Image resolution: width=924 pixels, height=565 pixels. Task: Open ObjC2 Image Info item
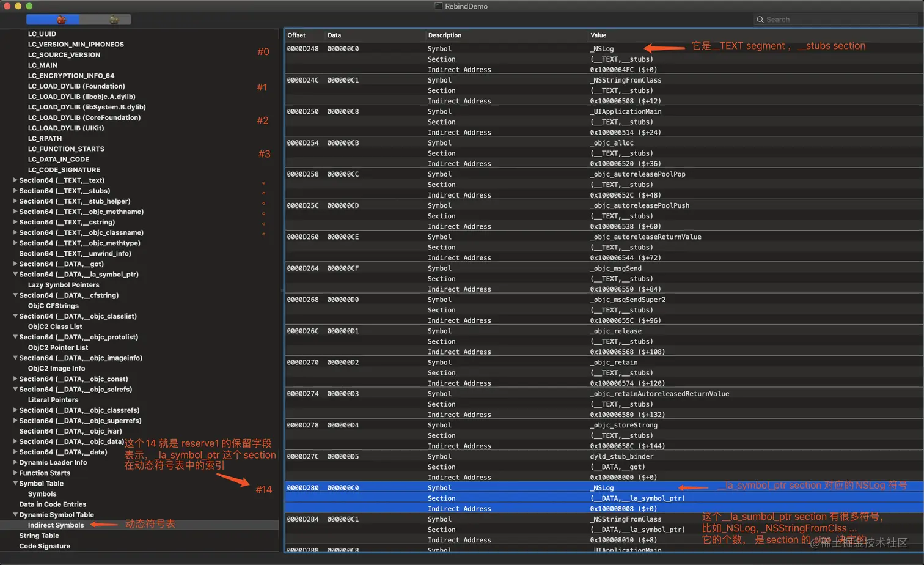(56, 369)
